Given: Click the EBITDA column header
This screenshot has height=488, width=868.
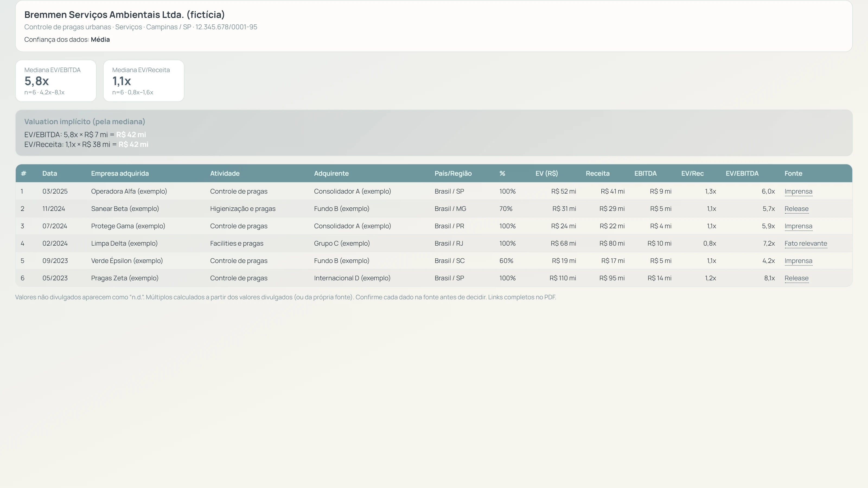Looking at the screenshot, I should (645, 174).
